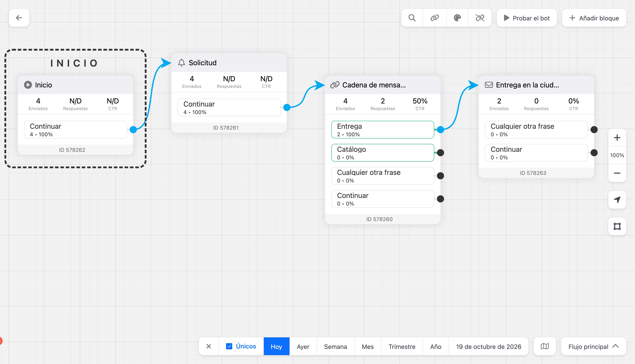The height and width of the screenshot is (364, 635).
Task: Open the color palette icon
Action: click(x=457, y=18)
